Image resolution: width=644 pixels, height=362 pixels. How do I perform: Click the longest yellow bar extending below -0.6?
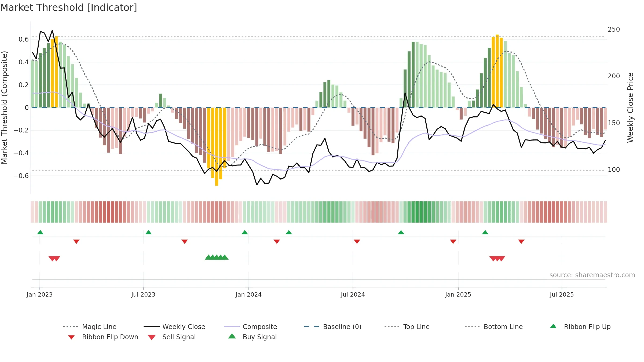click(x=217, y=147)
